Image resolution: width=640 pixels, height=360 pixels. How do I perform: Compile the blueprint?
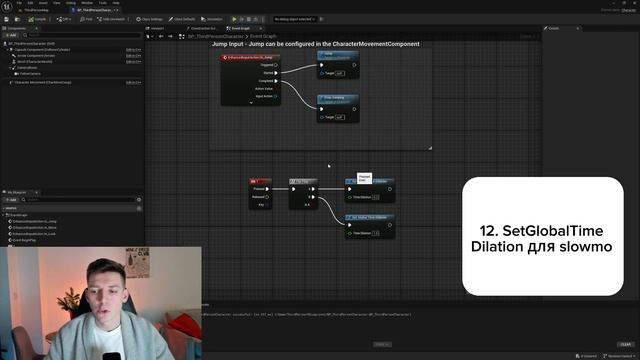tap(37, 19)
